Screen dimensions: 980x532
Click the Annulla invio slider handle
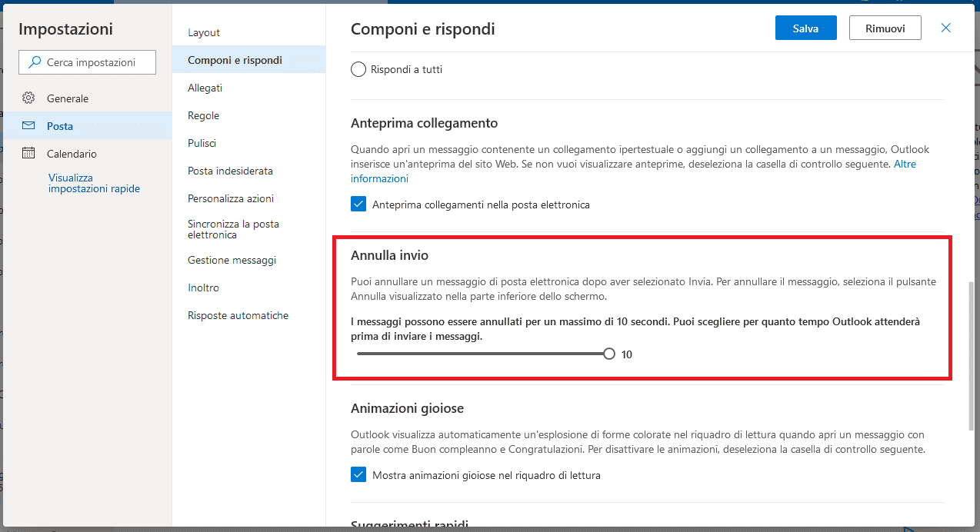point(609,354)
